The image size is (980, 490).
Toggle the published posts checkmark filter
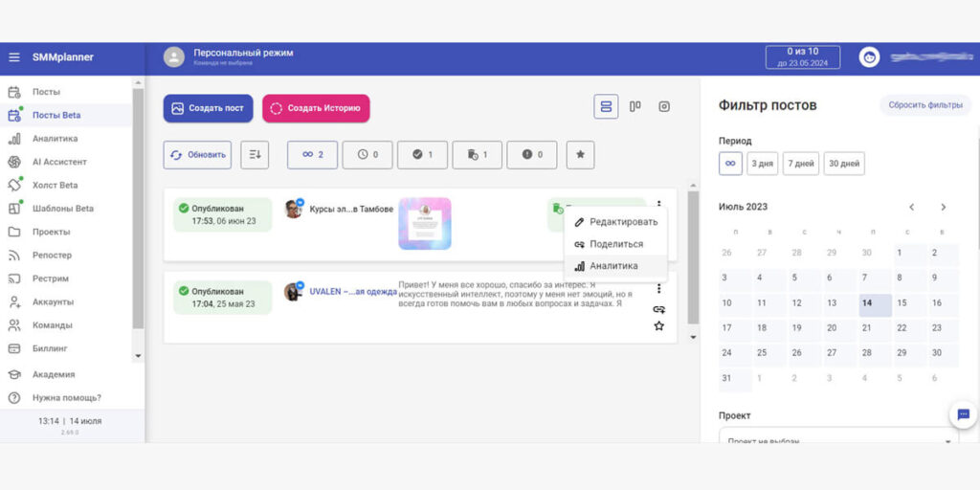(422, 154)
